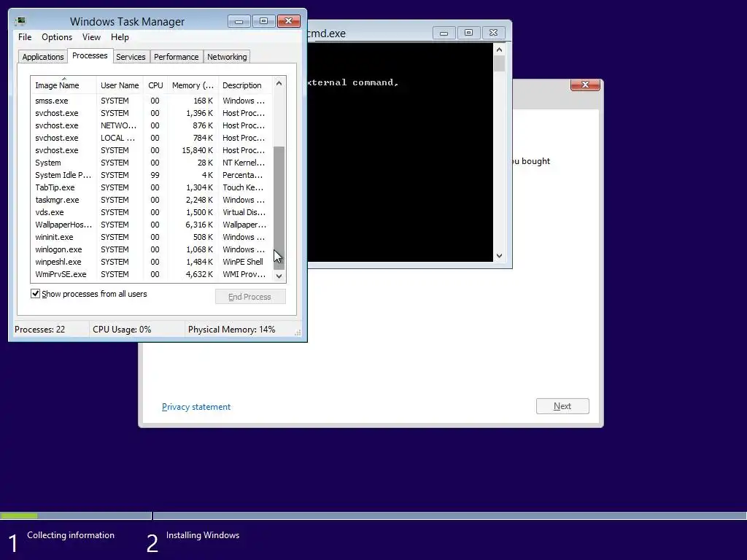The height and width of the screenshot is (560, 747).
Task: Click cmd.exe scroll up arrow
Action: point(499,50)
